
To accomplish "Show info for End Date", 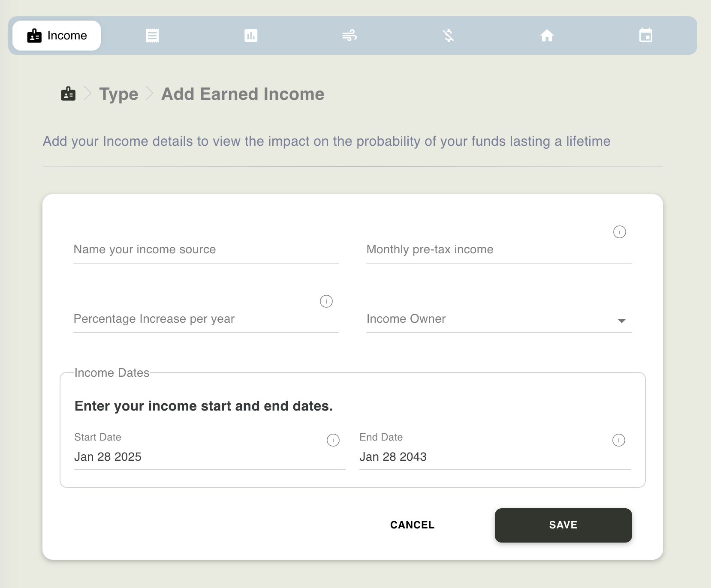I will 618,440.
